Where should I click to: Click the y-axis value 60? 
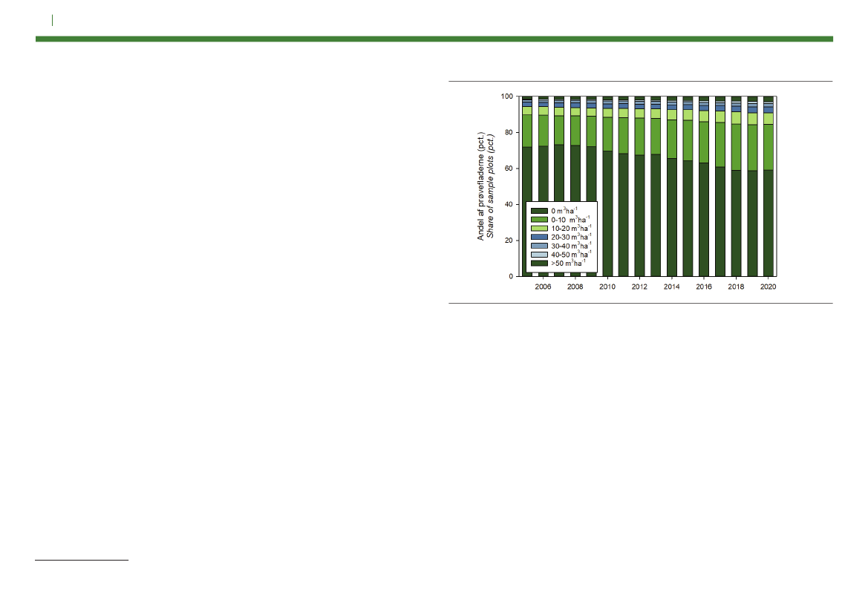tap(509, 169)
